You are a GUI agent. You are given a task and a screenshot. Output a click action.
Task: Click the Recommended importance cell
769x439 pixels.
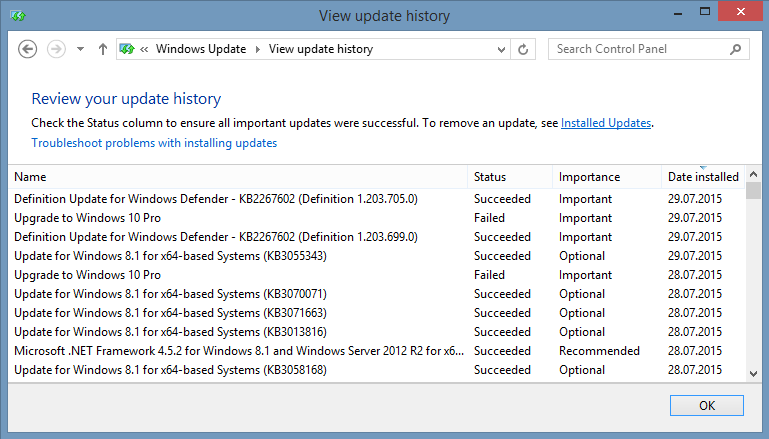tap(599, 351)
